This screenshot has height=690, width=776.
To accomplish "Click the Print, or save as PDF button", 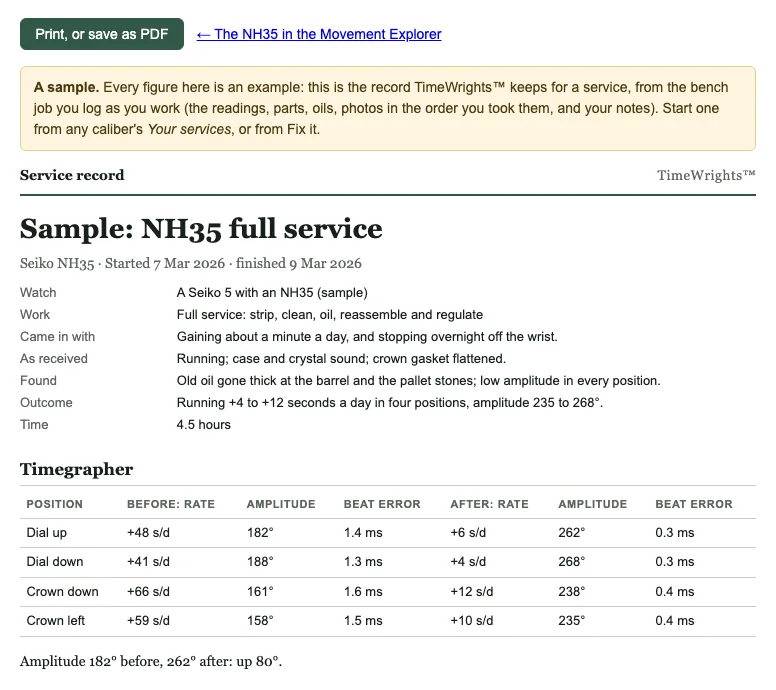I will 102,34.
